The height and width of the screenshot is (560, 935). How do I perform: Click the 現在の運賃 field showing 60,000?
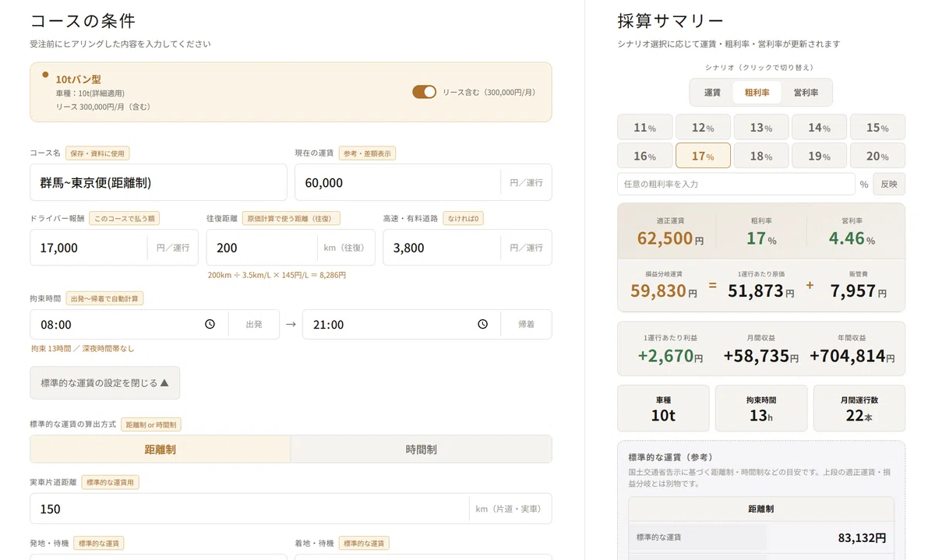click(423, 182)
